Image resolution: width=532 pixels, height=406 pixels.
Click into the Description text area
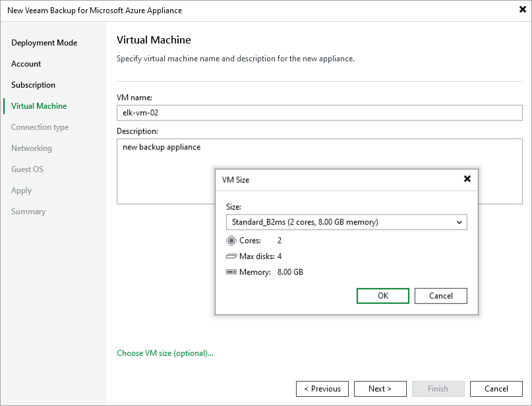point(319,171)
